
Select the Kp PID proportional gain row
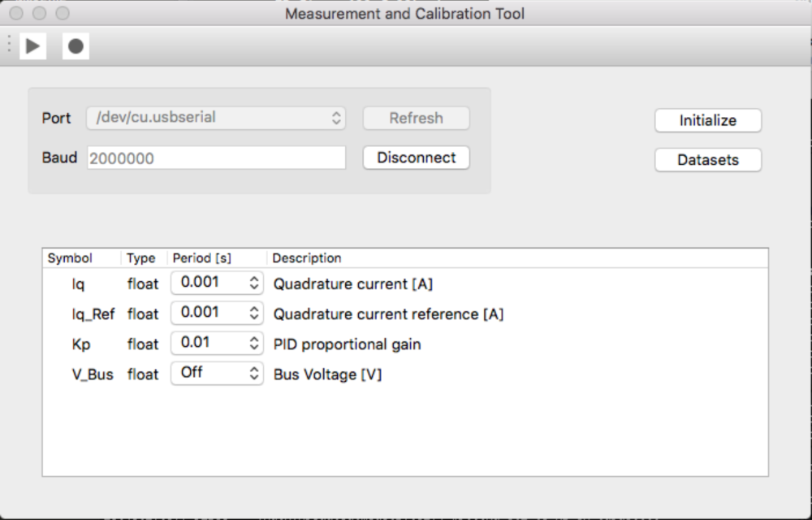pyautogui.click(x=347, y=344)
